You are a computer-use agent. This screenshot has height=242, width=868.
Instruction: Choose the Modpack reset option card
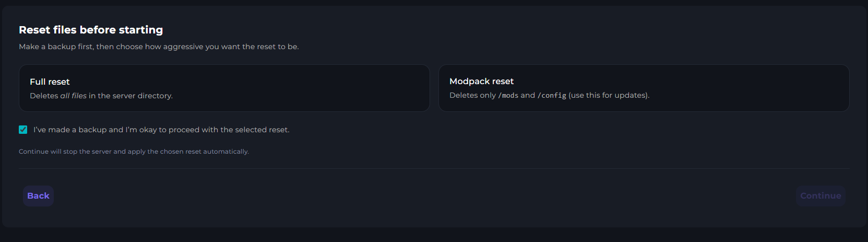coord(644,88)
